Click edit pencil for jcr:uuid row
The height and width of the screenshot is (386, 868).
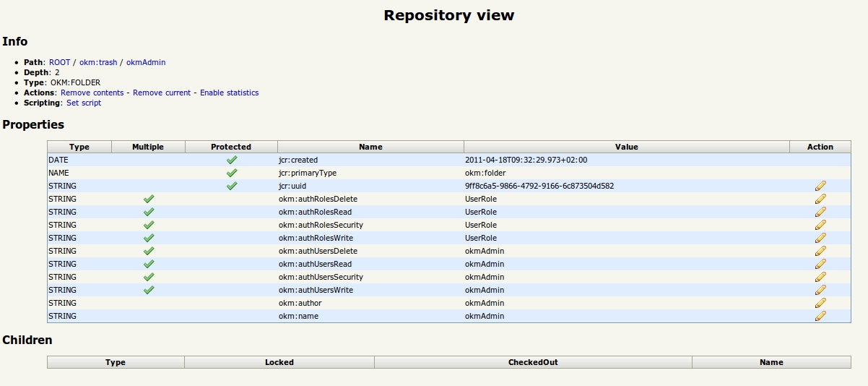[x=820, y=186]
